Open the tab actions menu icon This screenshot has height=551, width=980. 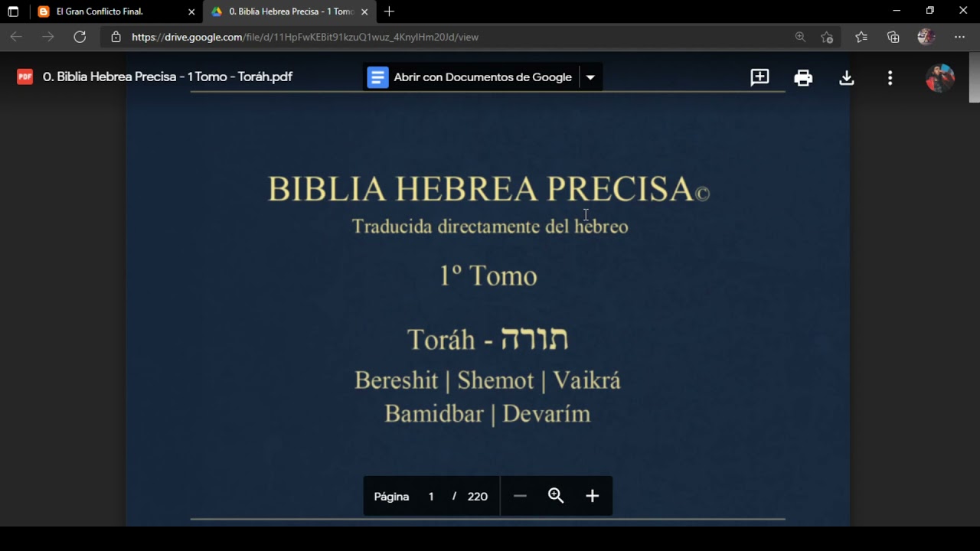13,11
